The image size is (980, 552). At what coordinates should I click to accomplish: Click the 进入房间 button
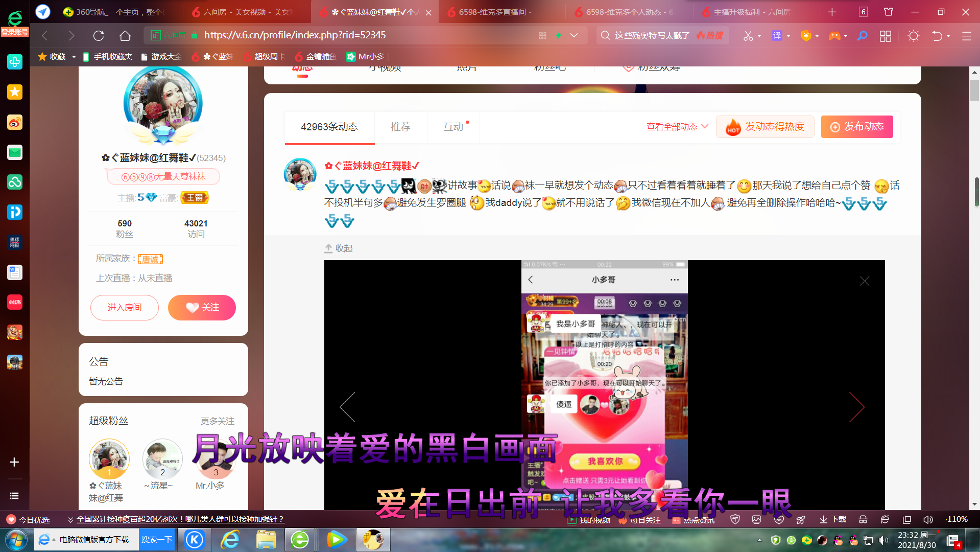(125, 308)
